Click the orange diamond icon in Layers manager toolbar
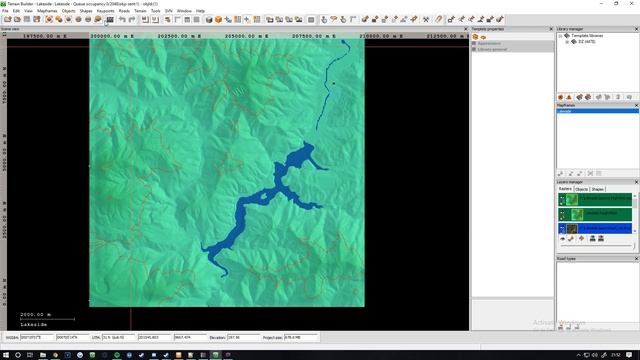The image size is (640, 360). (582, 238)
